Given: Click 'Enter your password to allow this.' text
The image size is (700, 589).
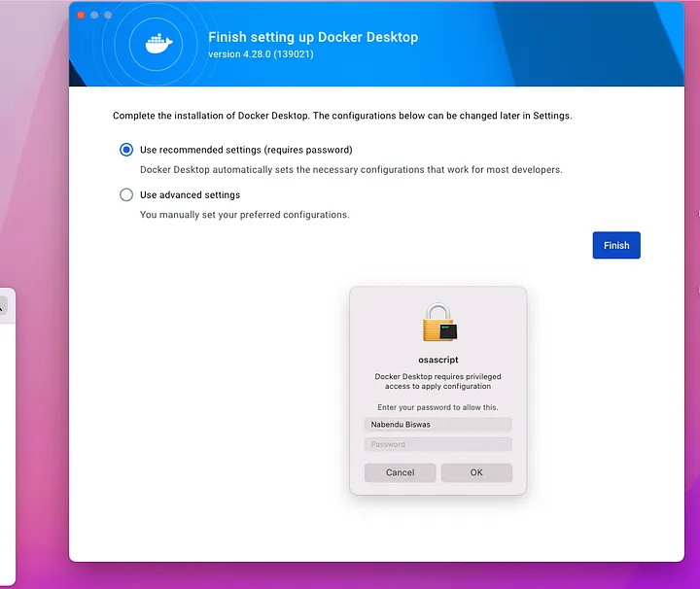Looking at the screenshot, I should coord(437,407).
